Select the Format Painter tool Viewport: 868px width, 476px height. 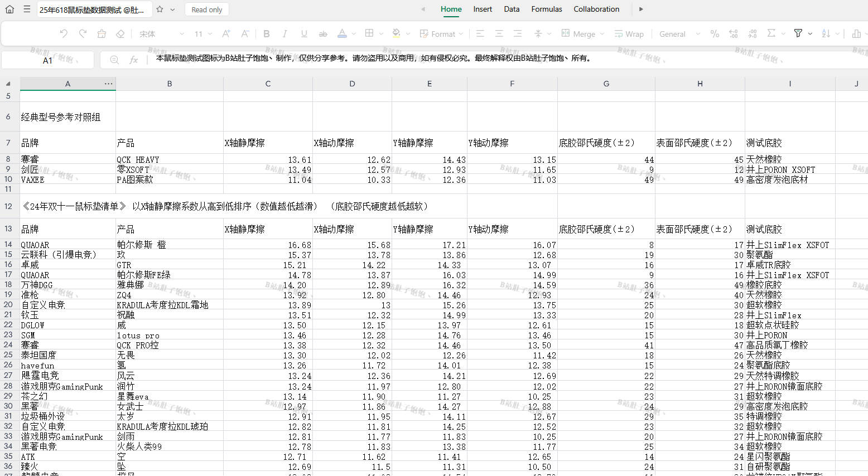tap(102, 34)
